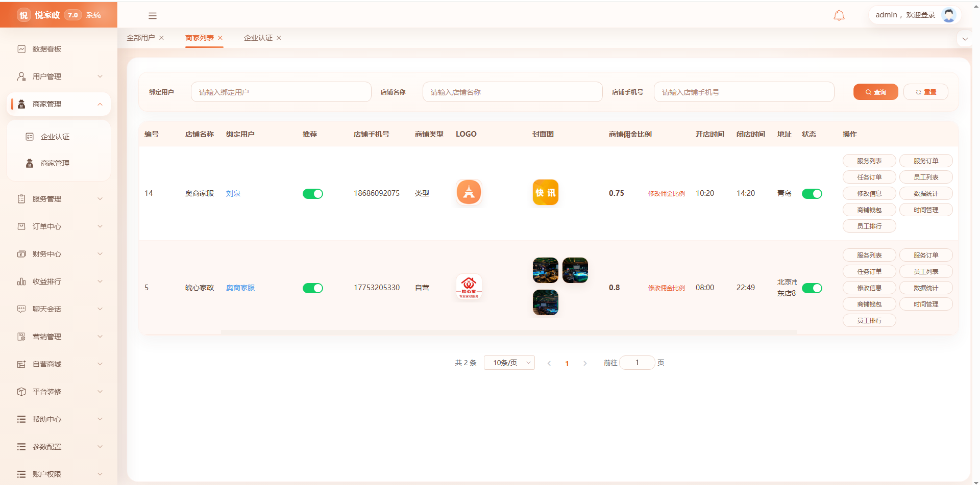Open the 10条/页 page size dropdown
Image resolution: width=980 pixels, height=485 pixels.
pos(509,363)
